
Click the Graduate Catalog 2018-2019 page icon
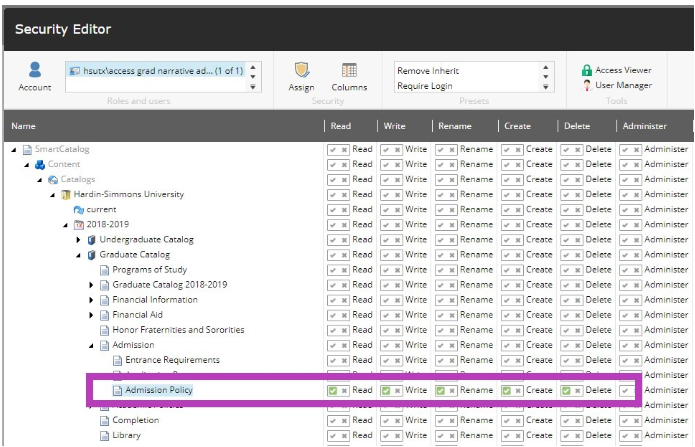(x=105, y=285)
